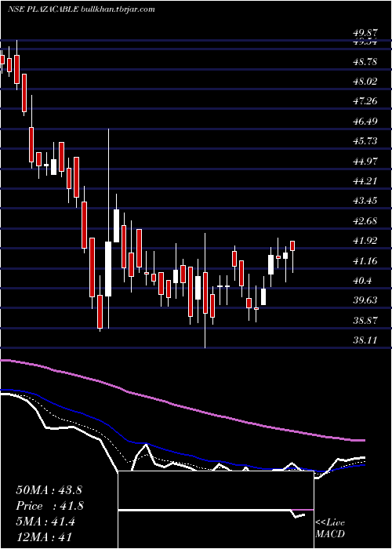Click the 47.26 price level label
The image size is (392, 549).
point(365,101)
